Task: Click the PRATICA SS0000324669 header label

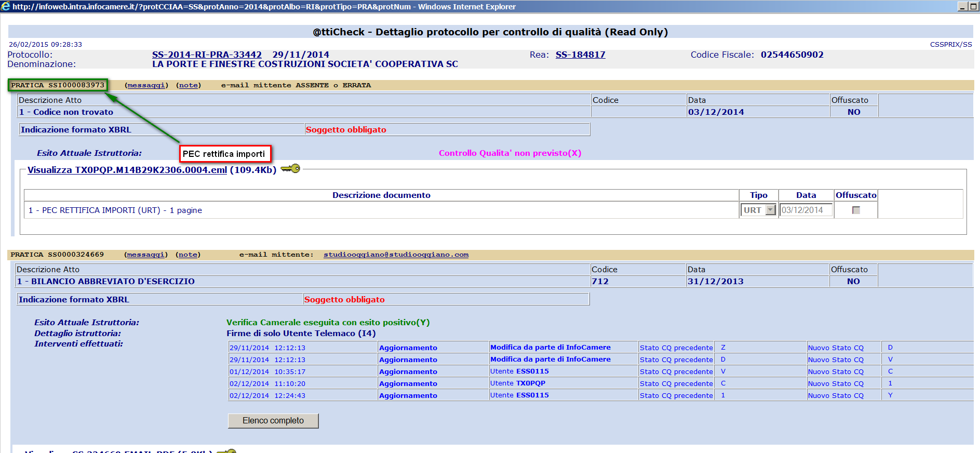Action: click(x=57, y=255)
